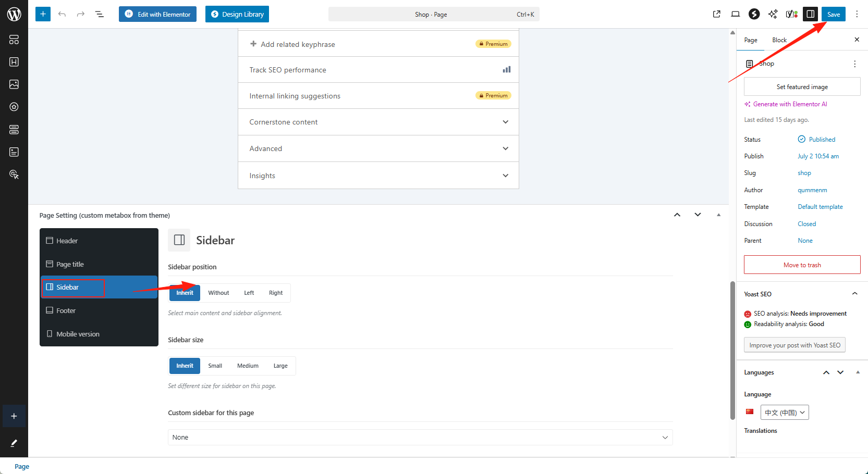
Task: Click the view page external link icon
Action: [716, 14]
